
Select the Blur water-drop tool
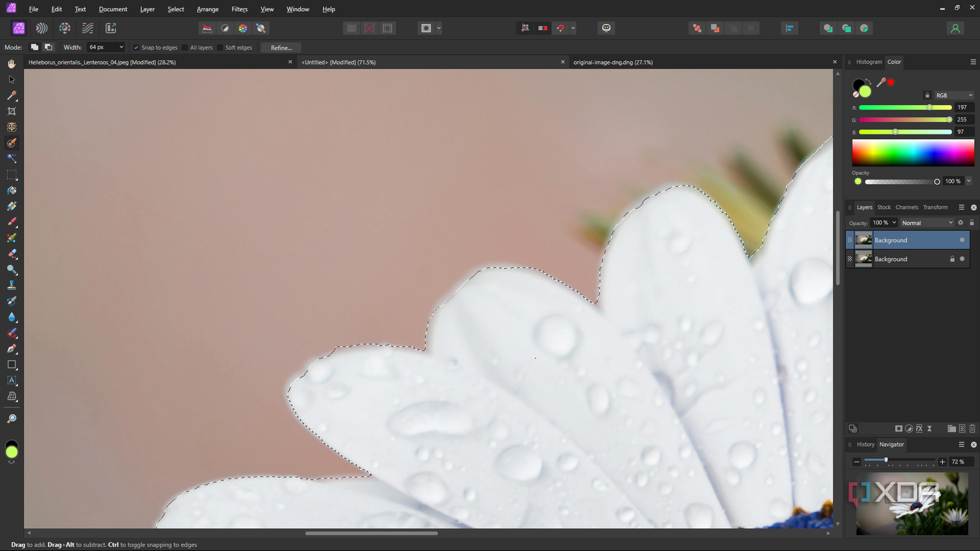[x=12, y=317]
